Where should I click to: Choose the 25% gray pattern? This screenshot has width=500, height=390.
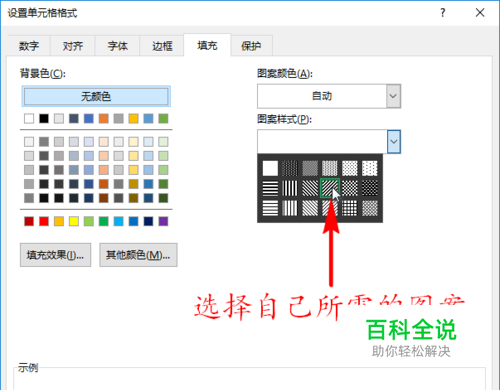click(330, 168)
